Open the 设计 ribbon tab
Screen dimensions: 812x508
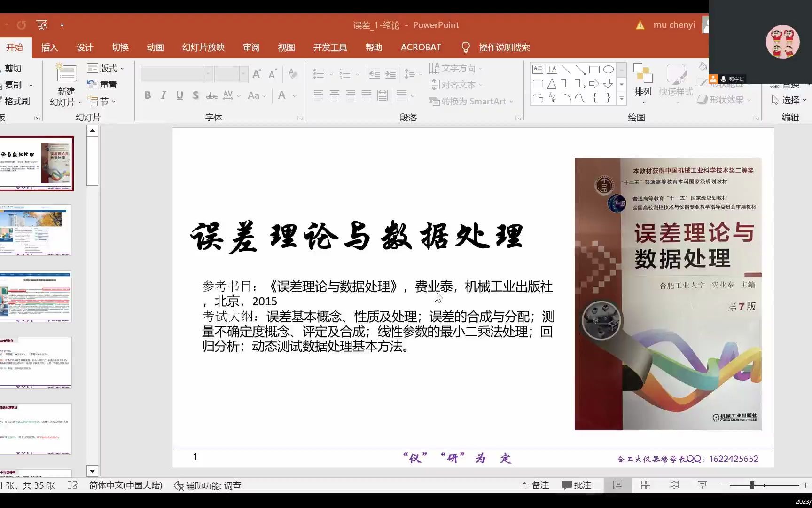[x=85, y=48]
